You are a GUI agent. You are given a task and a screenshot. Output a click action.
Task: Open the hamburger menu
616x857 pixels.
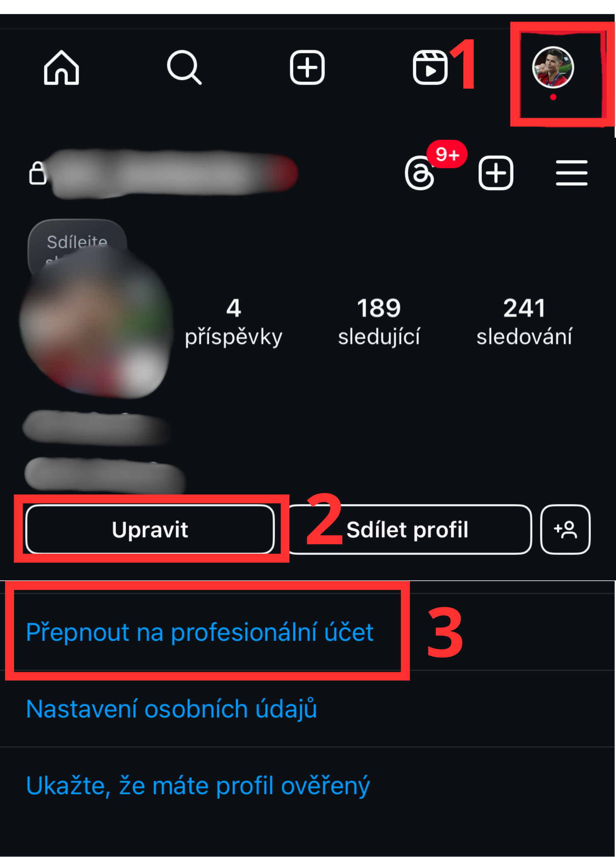pos(572,173)
